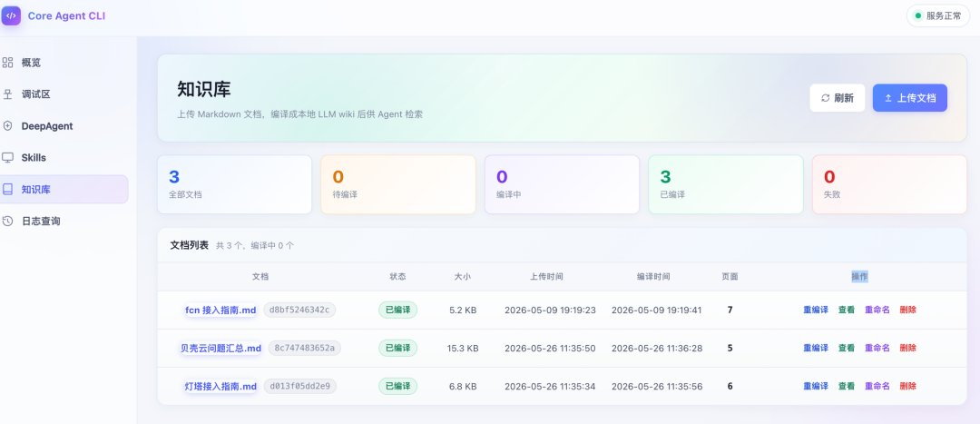This screenshot has width=980, height=424.
Task: Click upload time 2026-05-26 11:35:34
Action: tap(550, 387)
